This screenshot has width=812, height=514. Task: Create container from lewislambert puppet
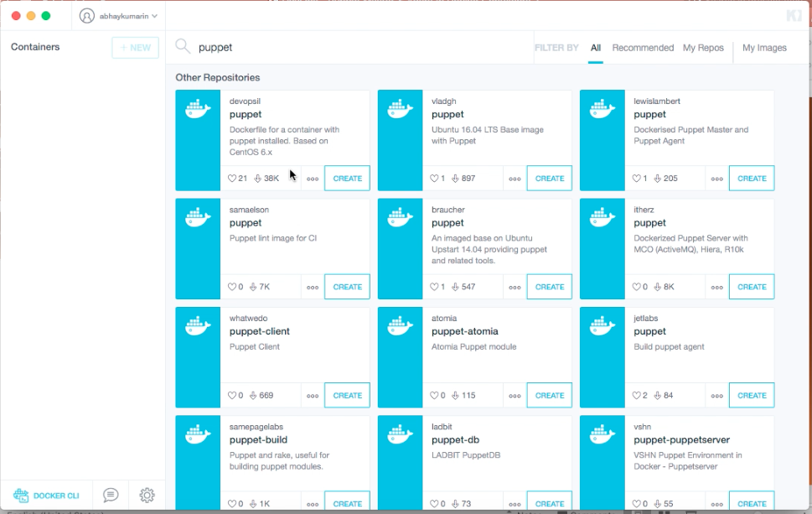coord(752,179)
